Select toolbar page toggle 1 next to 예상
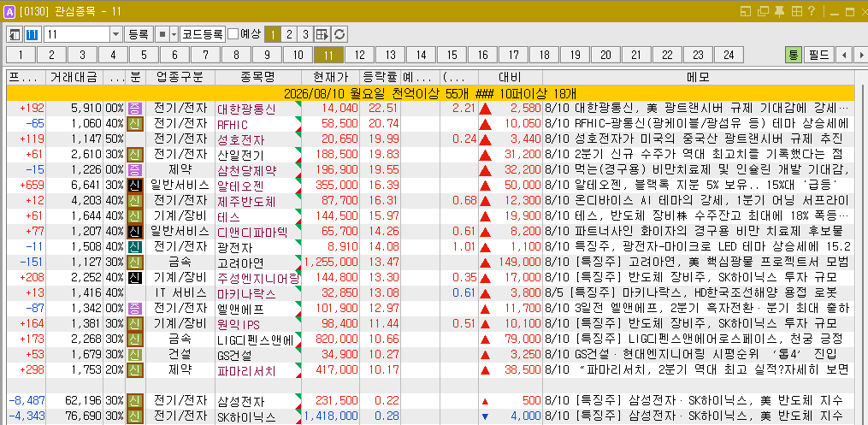Image resolution: width=868 pixels, height=425 pixels. 272,34
